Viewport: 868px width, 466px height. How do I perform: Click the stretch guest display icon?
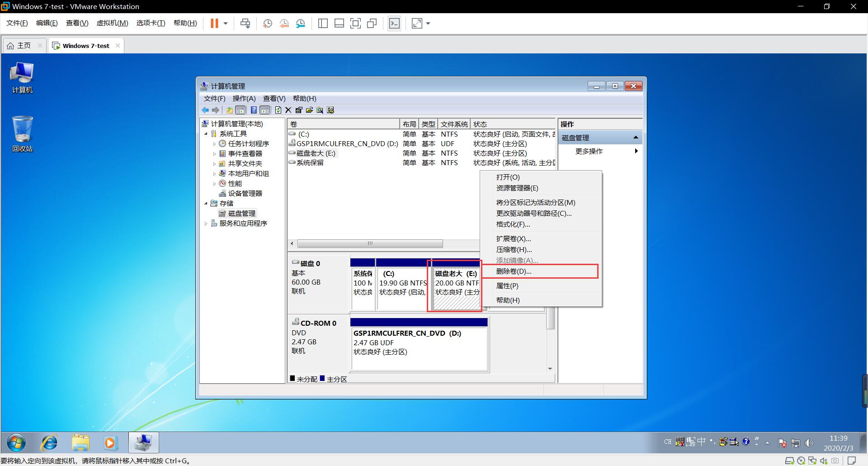click(417, 23)
